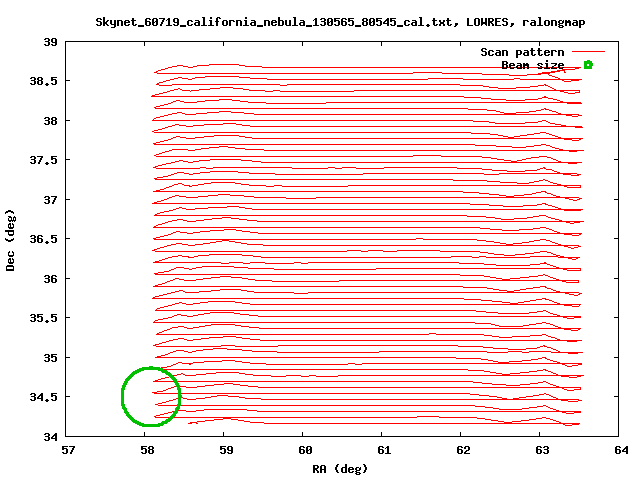640x480 pixels.
Task: Click the y-axis tick label 34
Action: click(51, 437)
